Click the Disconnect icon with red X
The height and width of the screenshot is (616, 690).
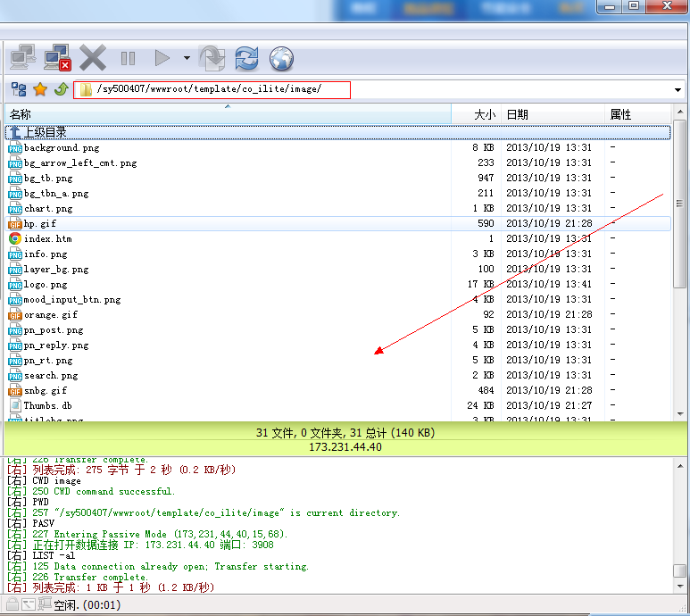click(57, 57)
